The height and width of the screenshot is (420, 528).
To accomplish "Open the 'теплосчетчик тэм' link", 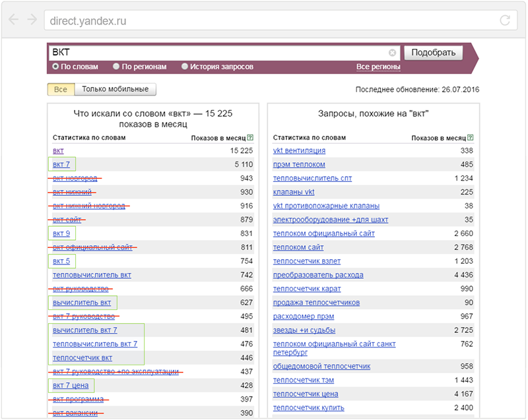I will pyautogui.click(x=304, y=380).
